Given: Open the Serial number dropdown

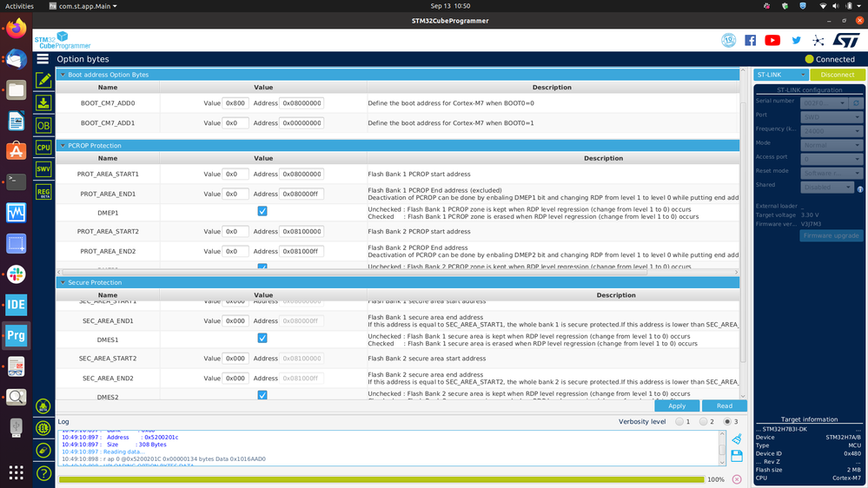Looking at the screenshot, I should [823, 103].
